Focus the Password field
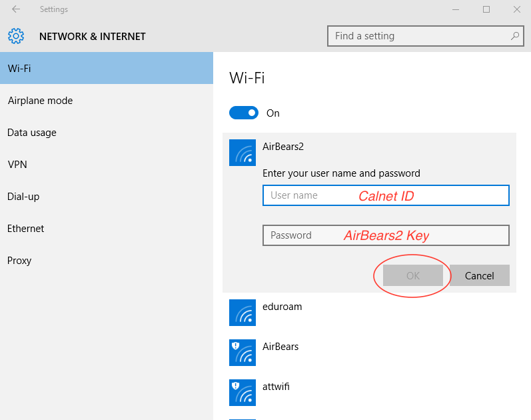This screenshot has width=531, height=420. (386, 235)
